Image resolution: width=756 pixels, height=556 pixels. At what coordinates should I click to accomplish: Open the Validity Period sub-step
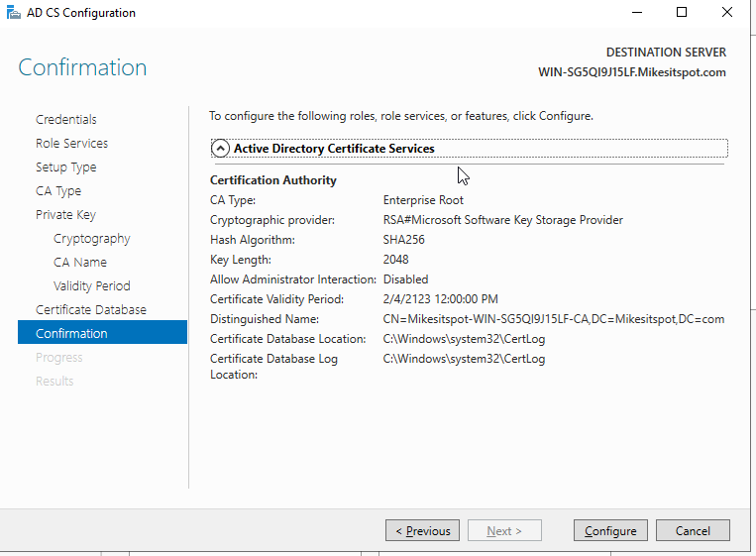(x=91, y=286)
